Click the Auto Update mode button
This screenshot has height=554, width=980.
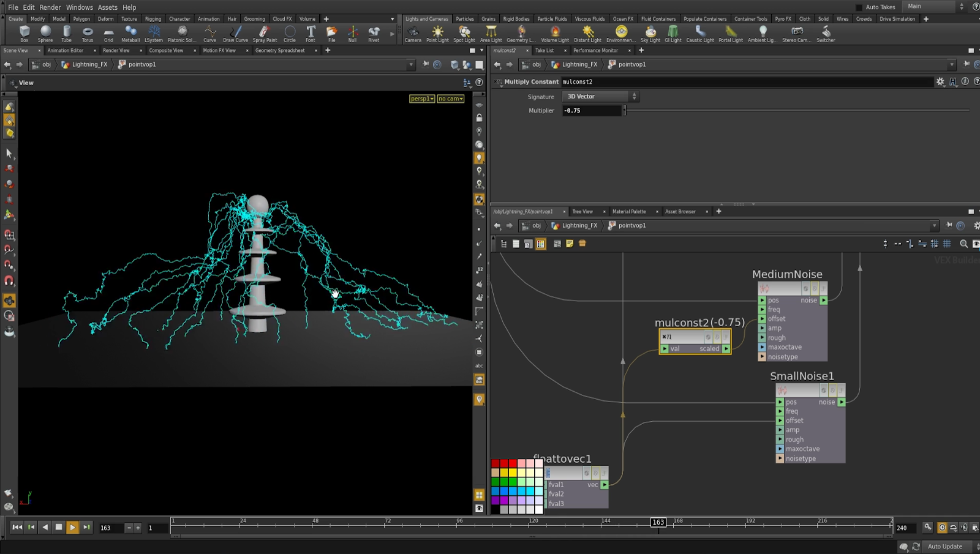(x=945, y=546)
